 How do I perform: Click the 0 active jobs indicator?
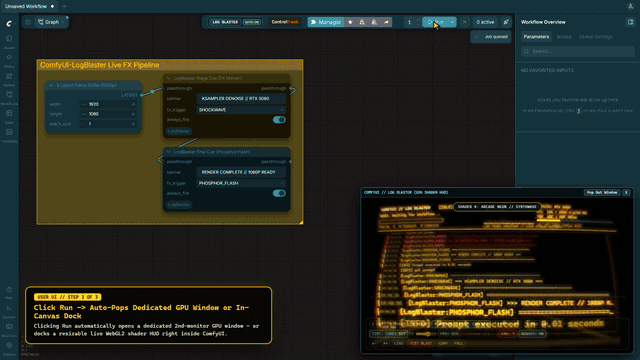point(485,22)
